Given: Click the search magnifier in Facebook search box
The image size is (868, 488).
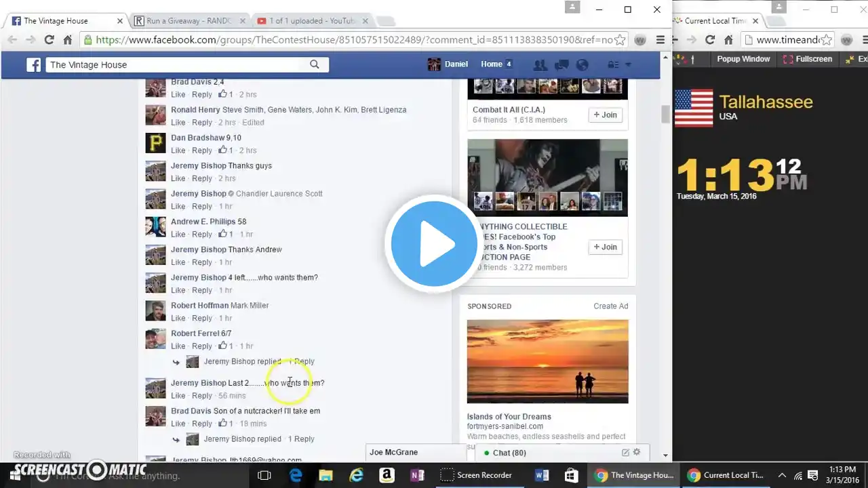Looking at the screenshot, I should (314, 64).
